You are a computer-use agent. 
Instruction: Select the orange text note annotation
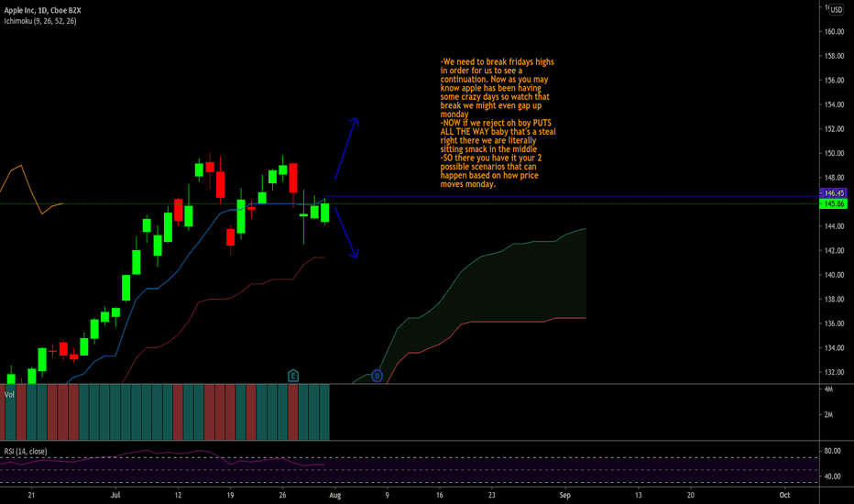click(x=498, y=123)
